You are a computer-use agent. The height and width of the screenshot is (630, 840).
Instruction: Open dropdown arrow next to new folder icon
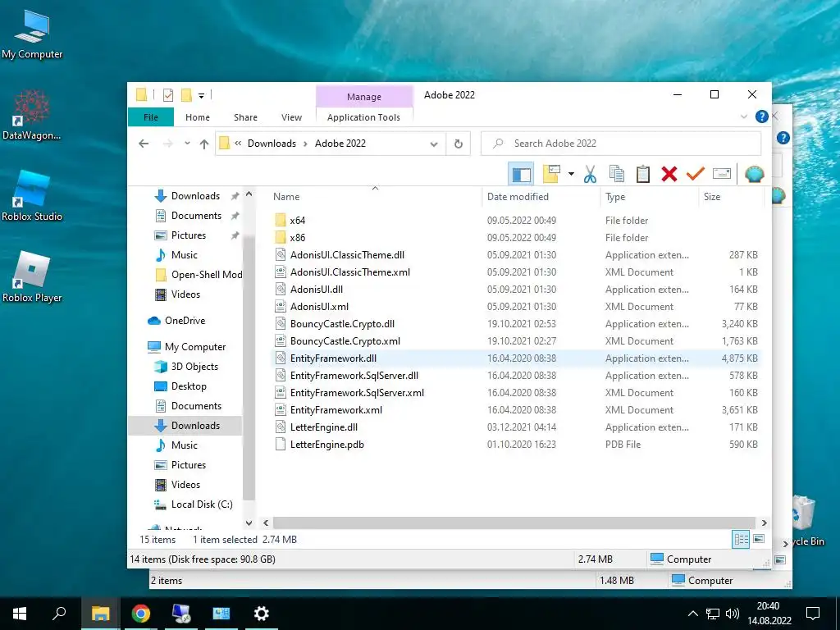[x=571, y=174]
